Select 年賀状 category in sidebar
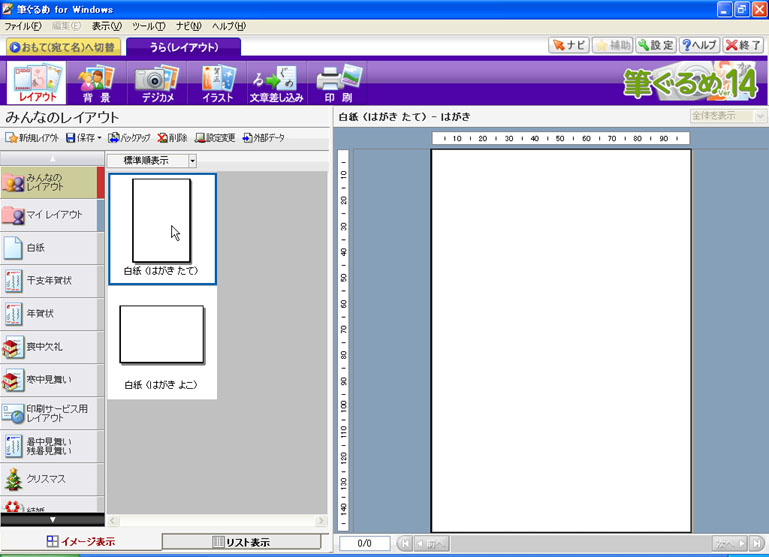Viewport: 769px width, 557px height. [x=52, y=313]
